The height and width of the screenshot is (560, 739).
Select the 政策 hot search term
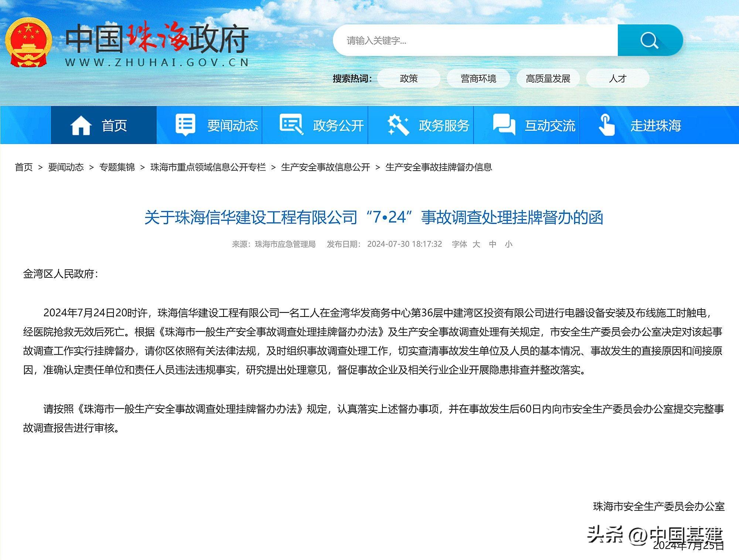tap(409, 78)
